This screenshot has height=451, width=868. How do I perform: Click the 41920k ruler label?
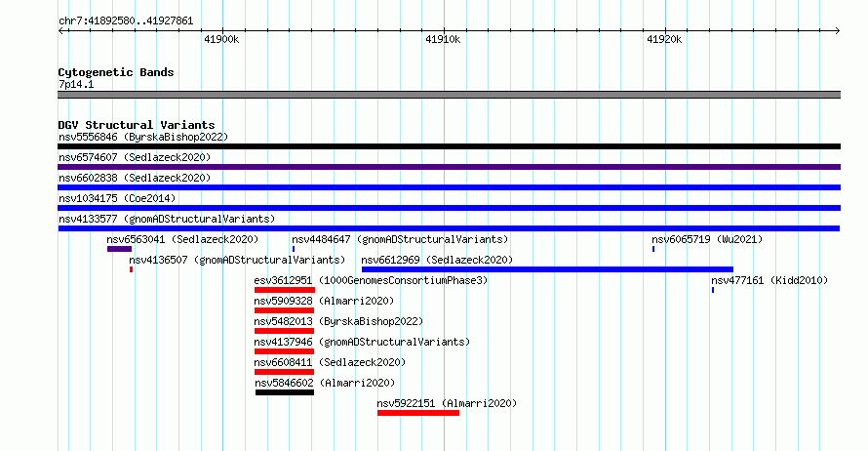click(x=664, y=39)
